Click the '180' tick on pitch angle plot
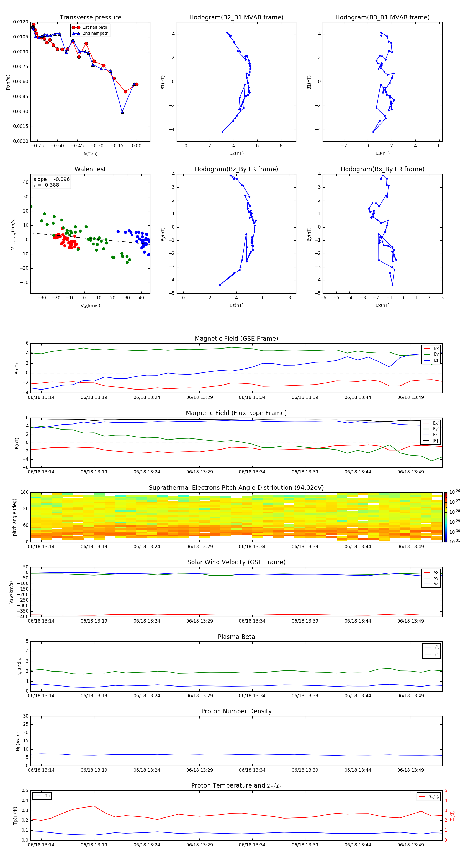Viewport: 473px width, 868px height. tap(25, 492)
